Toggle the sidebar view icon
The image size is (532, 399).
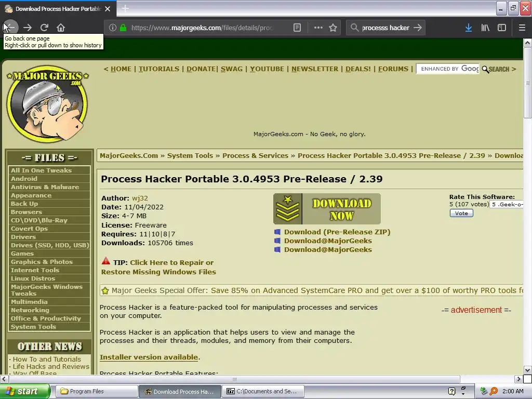pos(502,28)
